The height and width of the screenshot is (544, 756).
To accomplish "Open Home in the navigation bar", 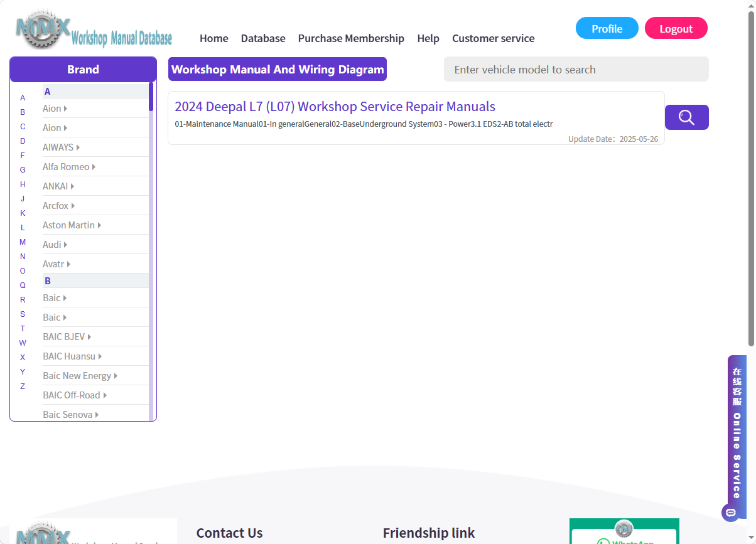I will 214,38.
